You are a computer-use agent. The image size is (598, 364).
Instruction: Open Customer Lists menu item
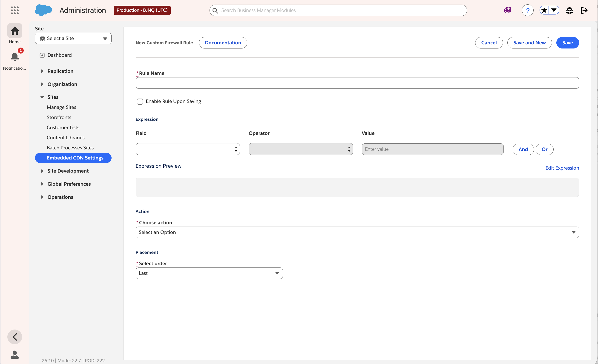(63, 128)
